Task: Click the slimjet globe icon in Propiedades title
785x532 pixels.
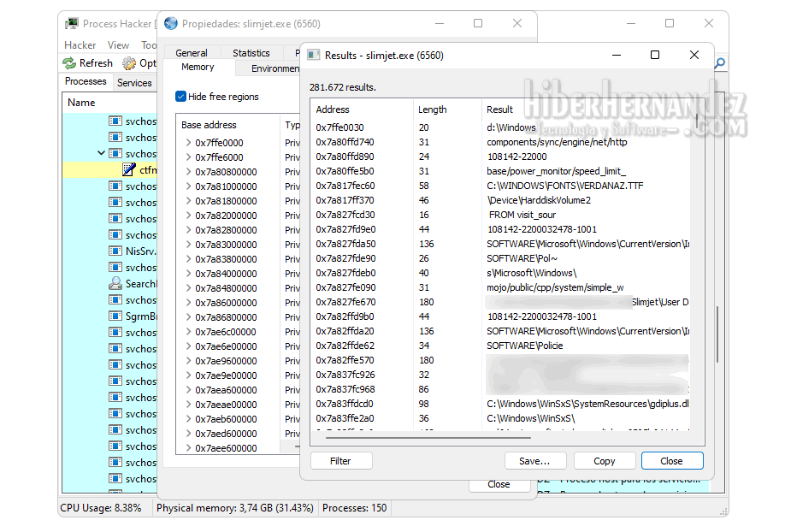Action: tap(171, 24)
